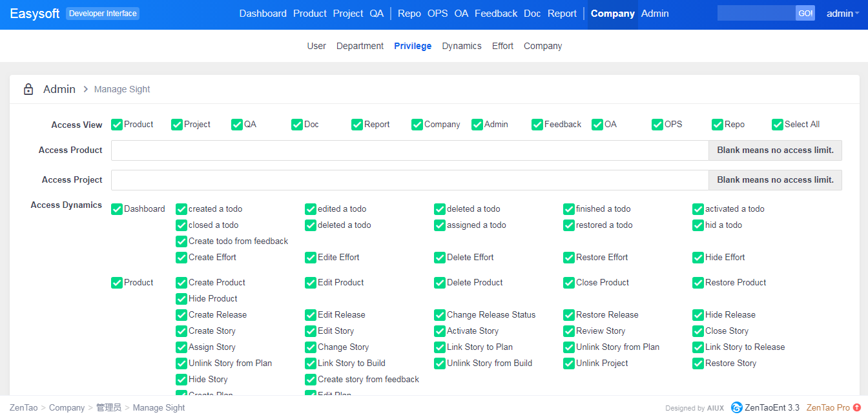
Task: Toggle the Feedback access view checkbox
Action: (537, 125)
